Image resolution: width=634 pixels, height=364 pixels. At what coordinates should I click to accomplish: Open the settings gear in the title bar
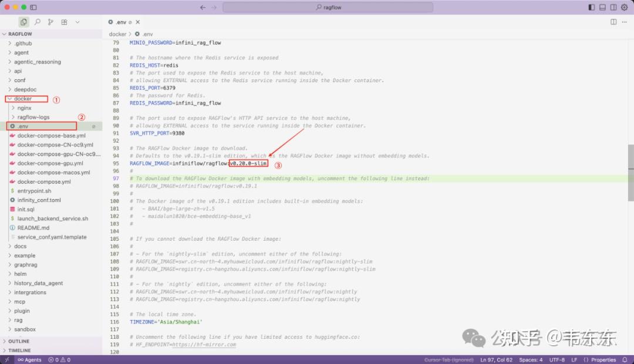[x=624, y=7]
